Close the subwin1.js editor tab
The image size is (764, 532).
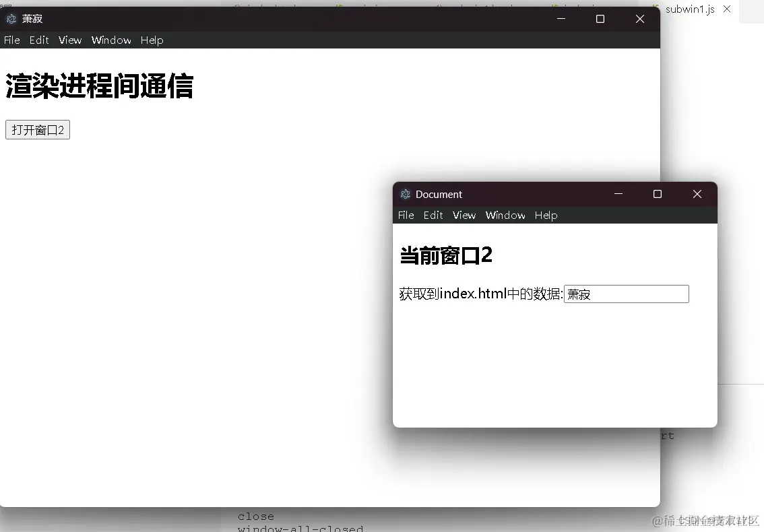pos(726,9)
